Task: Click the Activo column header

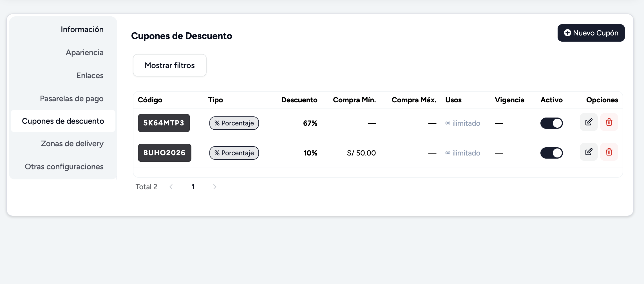Action: coord(552,100)
